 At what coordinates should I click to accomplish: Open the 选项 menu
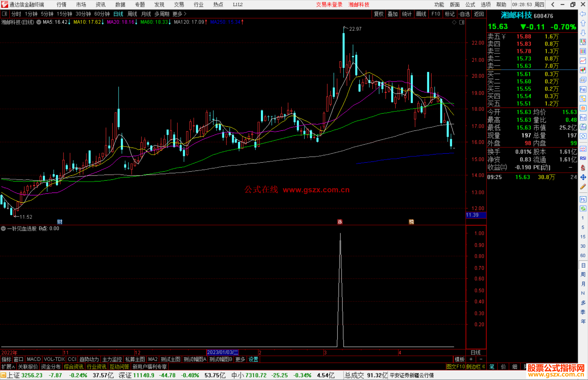tap(486, 5)
